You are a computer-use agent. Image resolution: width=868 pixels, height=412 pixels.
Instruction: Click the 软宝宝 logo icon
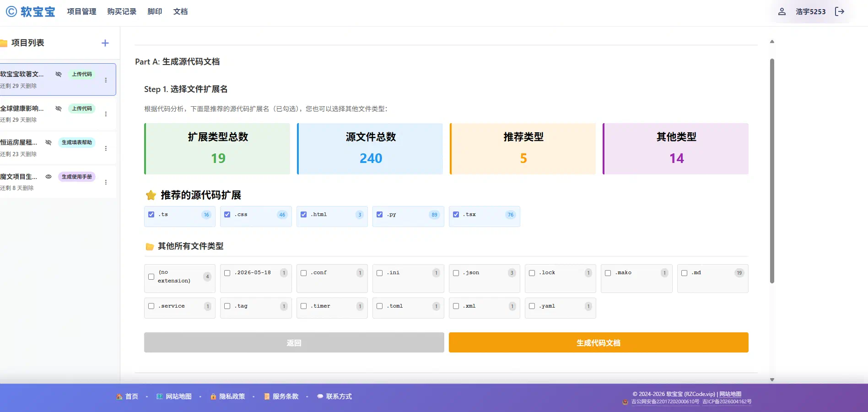coord(11,11)
